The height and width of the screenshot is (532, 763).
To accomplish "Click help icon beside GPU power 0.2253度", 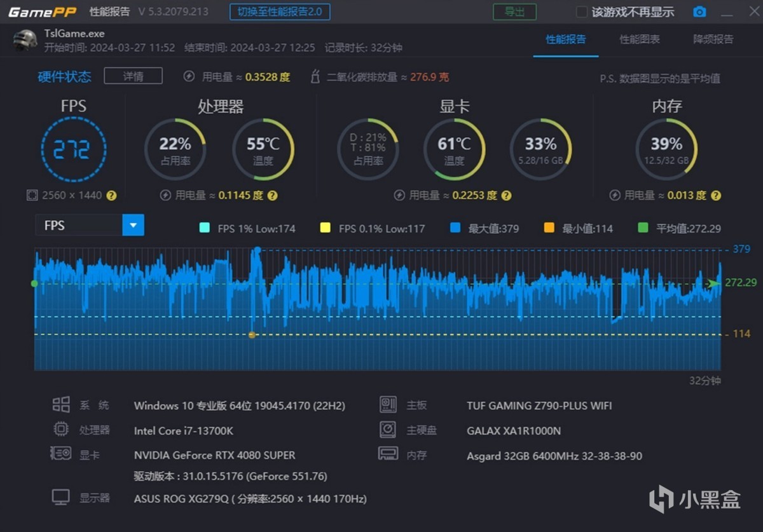I will (507, 196).
